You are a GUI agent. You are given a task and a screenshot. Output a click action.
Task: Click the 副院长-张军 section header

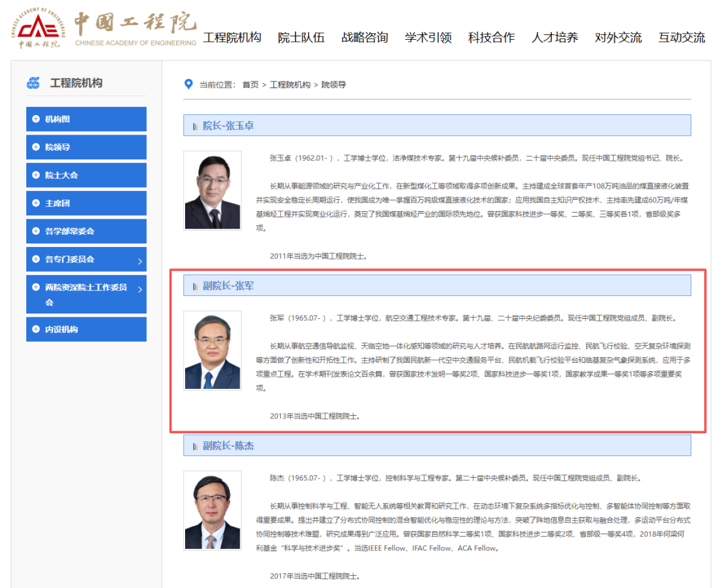click(x=437, y=285)
